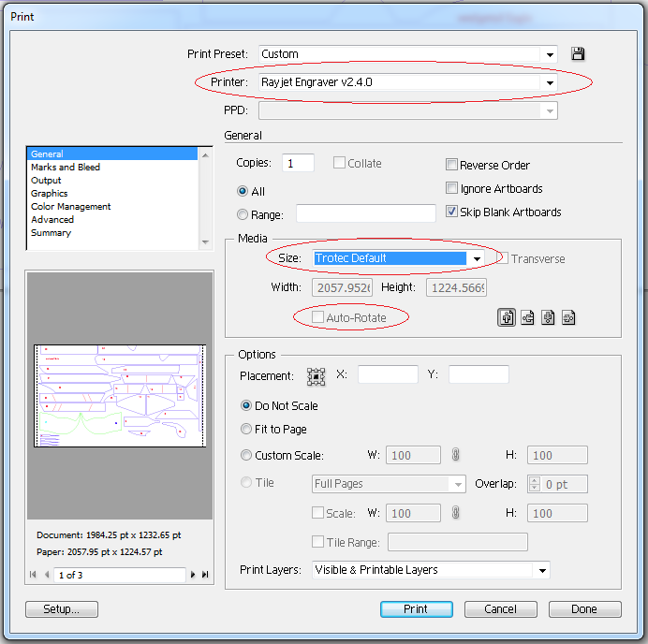The image size is (648, 644).
Task: Click the save print preset floppy icon
Action: click(x=577, y=54)
